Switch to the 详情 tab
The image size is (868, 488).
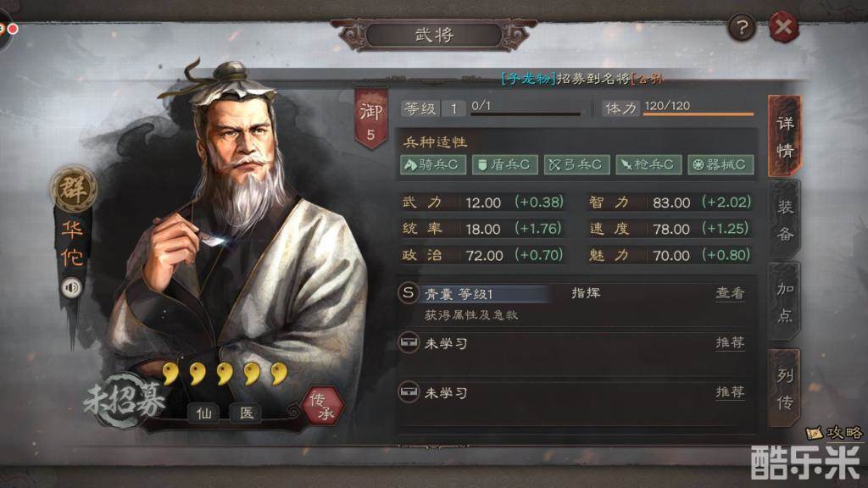pyautogui.click(x=784, y=136)
